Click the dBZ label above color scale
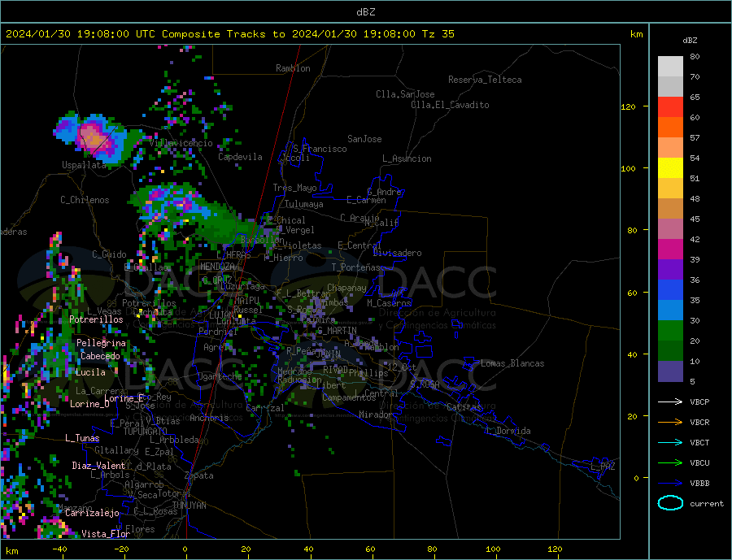This screenshot has width=732, height=560. coord(690,41)
